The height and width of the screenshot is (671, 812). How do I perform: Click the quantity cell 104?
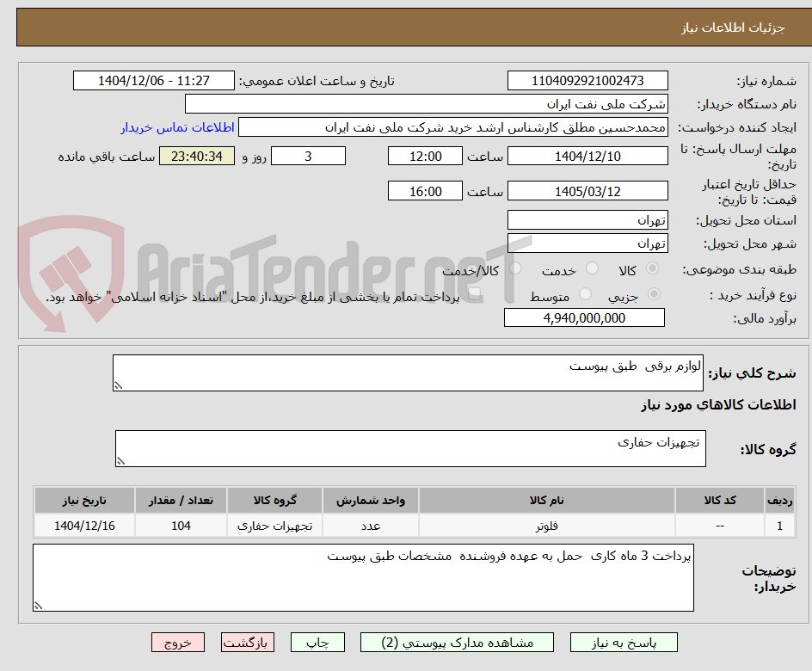coord(181,526)
